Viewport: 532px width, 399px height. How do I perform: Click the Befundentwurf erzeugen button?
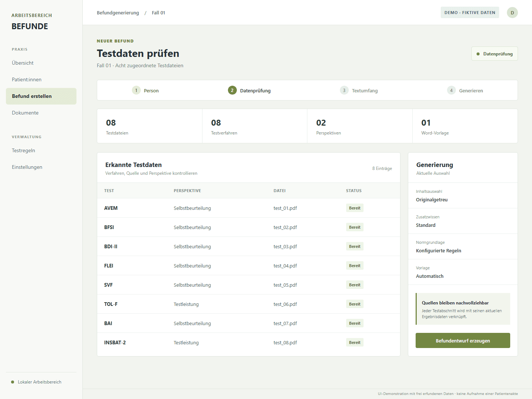[463, 341]
